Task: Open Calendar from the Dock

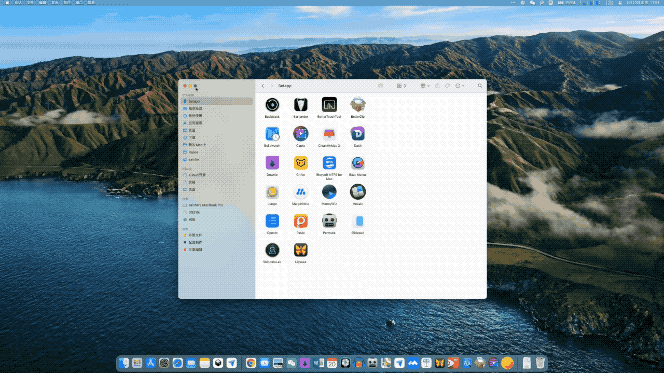Action: coord(332,363)
